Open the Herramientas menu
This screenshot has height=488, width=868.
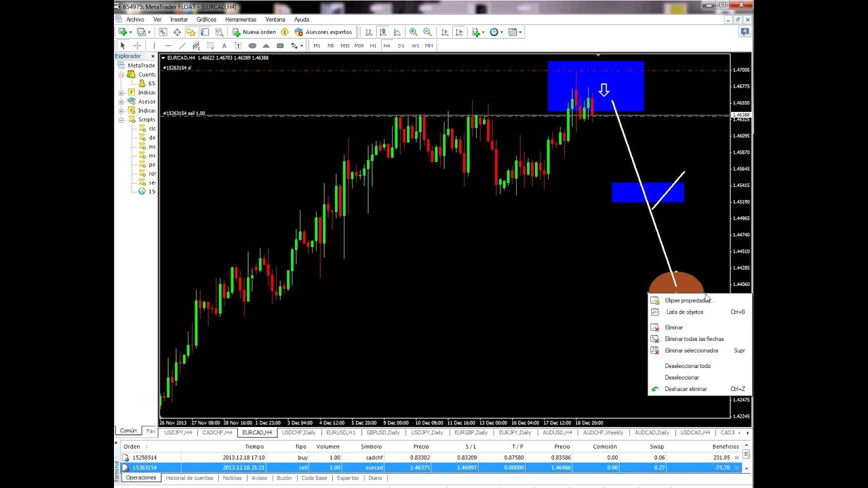[241, 20]
